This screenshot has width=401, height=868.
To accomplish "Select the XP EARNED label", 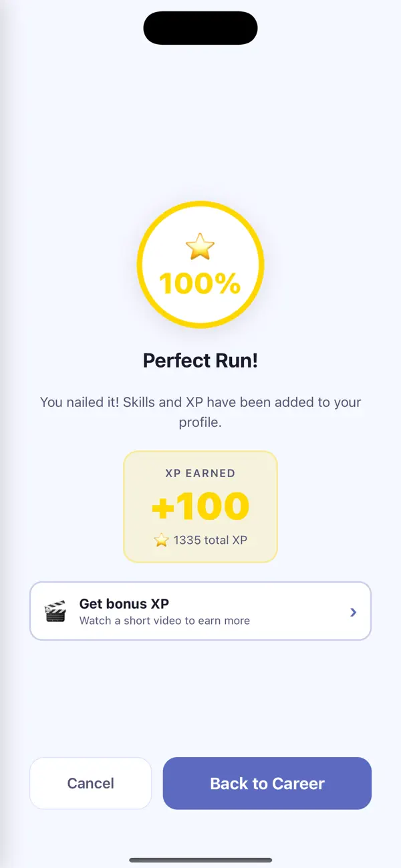I will coord(200,473).
